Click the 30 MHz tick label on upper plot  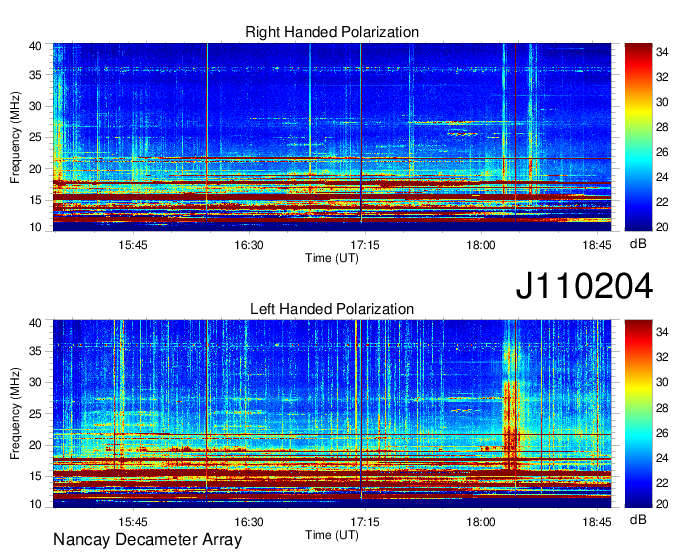36,107
